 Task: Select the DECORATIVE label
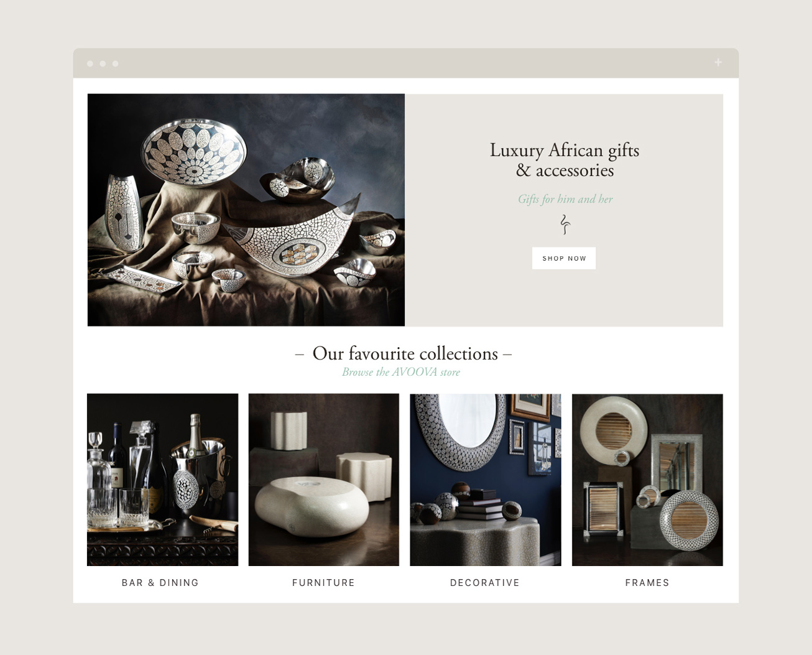pos(485,583)
